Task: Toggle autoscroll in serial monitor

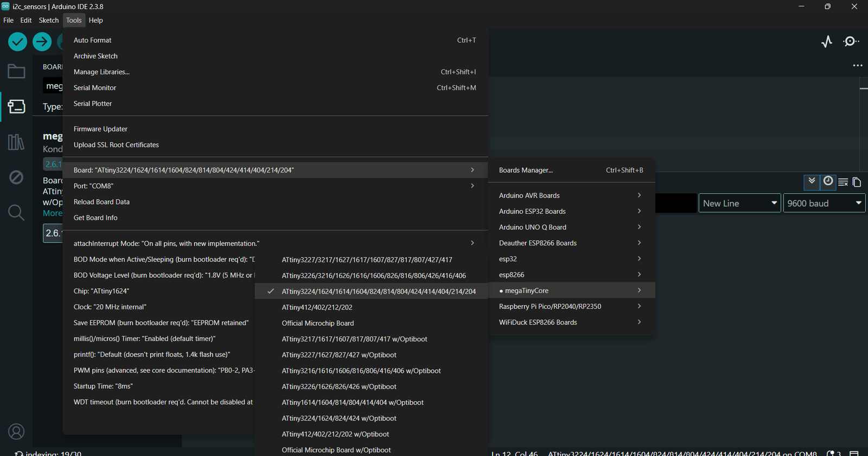Action: (x=812, y=181)
